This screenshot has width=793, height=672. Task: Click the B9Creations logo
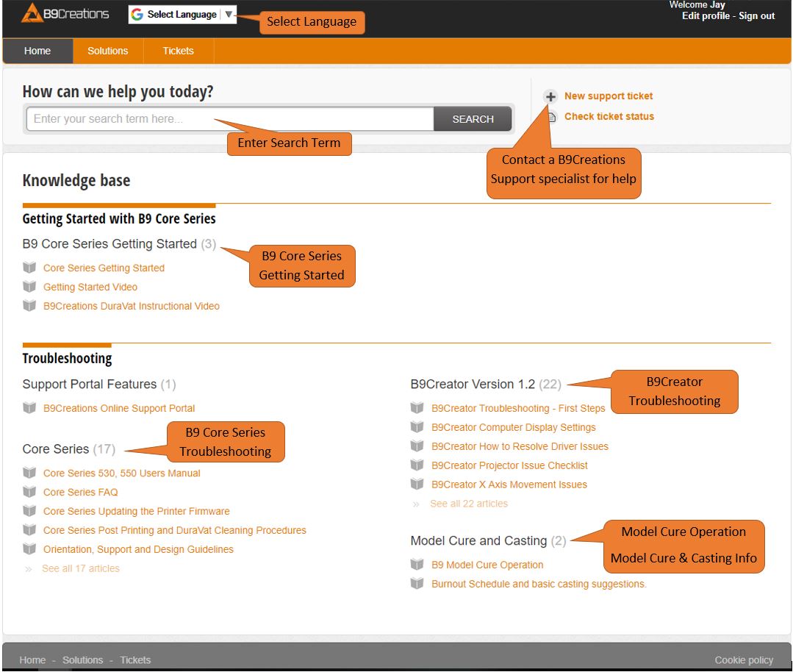(65, 14)
